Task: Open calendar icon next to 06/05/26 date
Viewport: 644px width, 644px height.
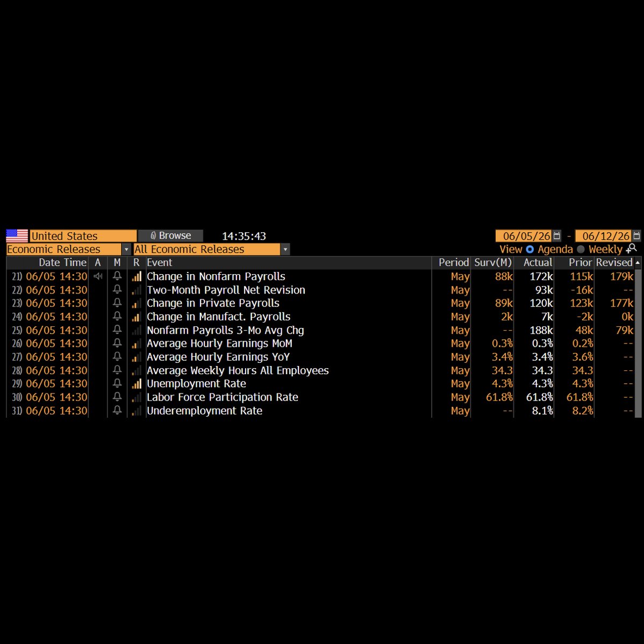Action: (556, 236)
